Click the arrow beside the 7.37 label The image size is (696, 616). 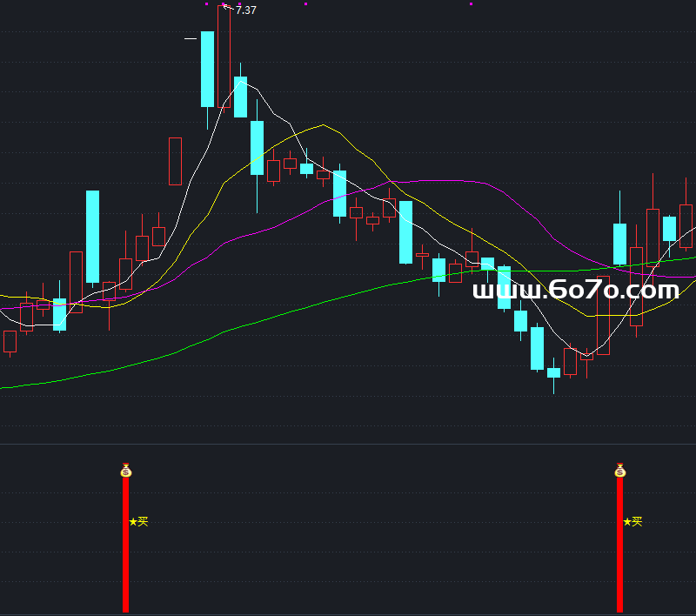(226, 8)
